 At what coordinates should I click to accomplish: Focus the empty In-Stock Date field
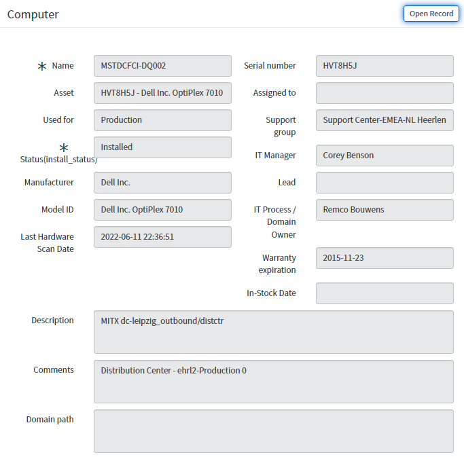click(x=385, y=293)
